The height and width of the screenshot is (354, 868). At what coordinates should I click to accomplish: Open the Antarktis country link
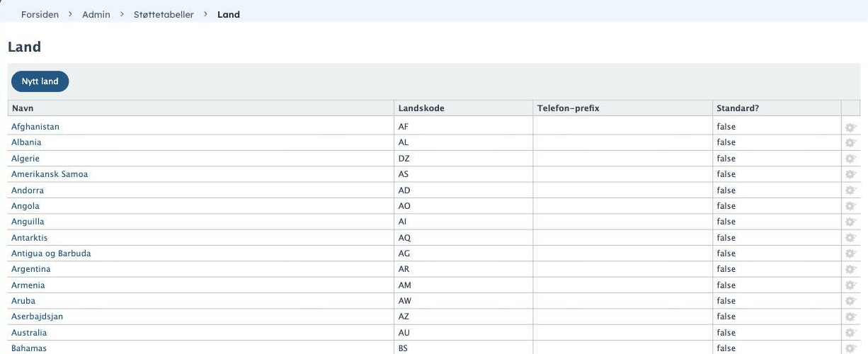tap(30, 238)
